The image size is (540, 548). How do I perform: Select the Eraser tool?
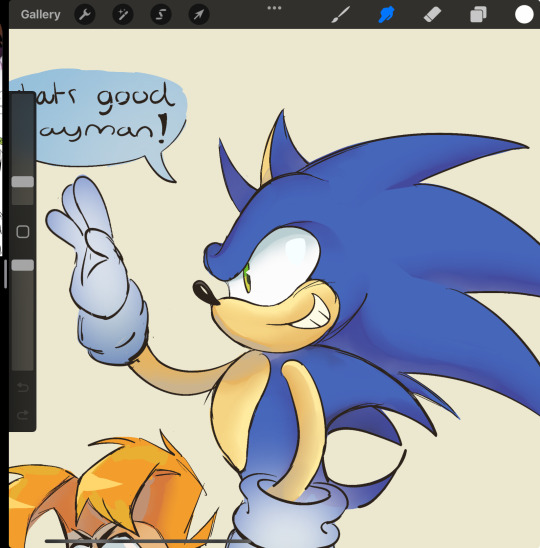432,15
